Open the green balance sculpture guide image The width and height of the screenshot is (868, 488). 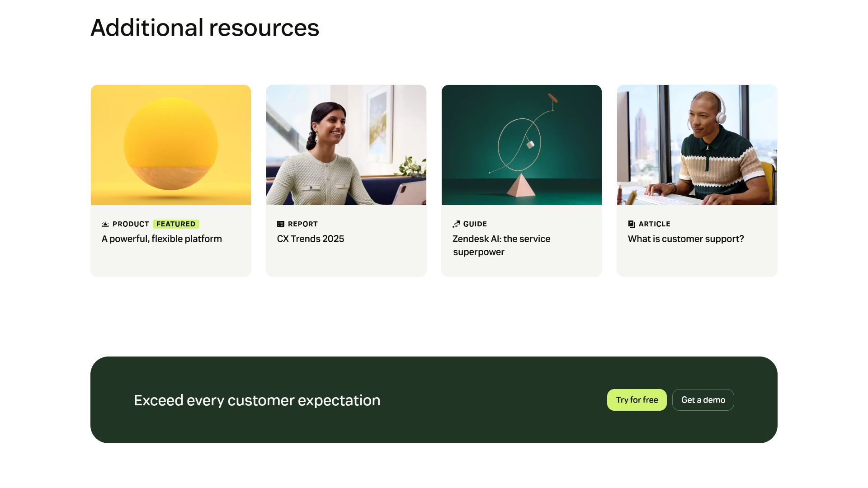[x=522, y=145]
